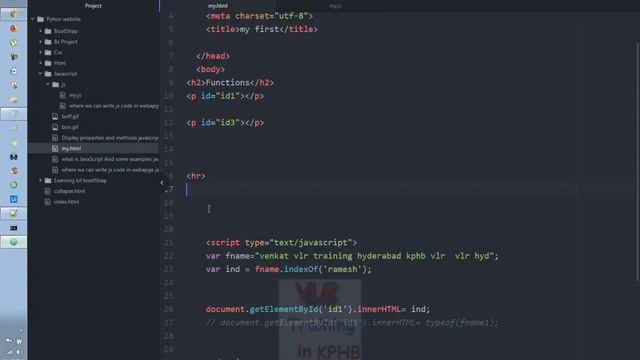This screenshot has width=640, height=360.
Task: Click the hr tag line
Action: pos(196,176)
